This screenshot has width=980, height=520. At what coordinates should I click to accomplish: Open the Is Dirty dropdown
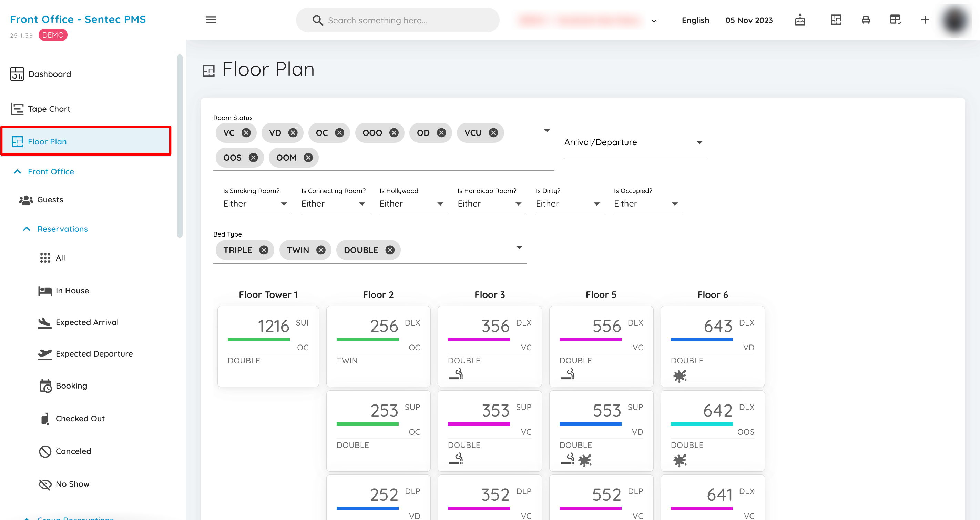[x=570, y=204]
